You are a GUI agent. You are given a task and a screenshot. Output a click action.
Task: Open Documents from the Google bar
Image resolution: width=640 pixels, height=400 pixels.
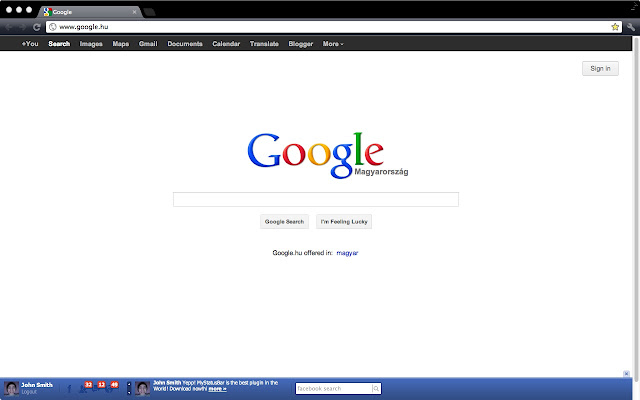(x=185, y=44)
